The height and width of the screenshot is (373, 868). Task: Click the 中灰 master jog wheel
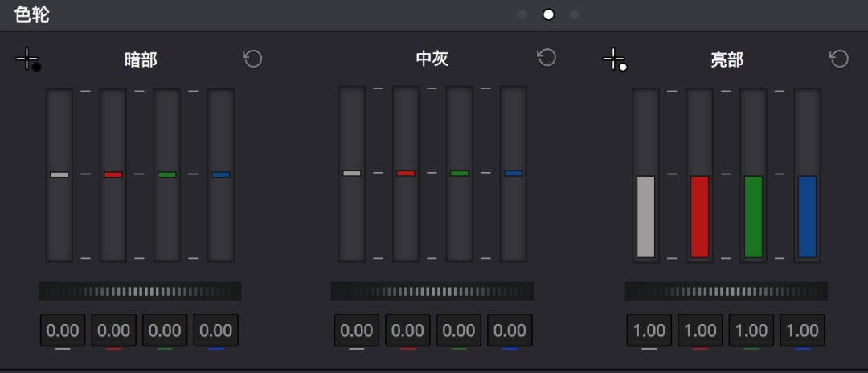(433, 292)
